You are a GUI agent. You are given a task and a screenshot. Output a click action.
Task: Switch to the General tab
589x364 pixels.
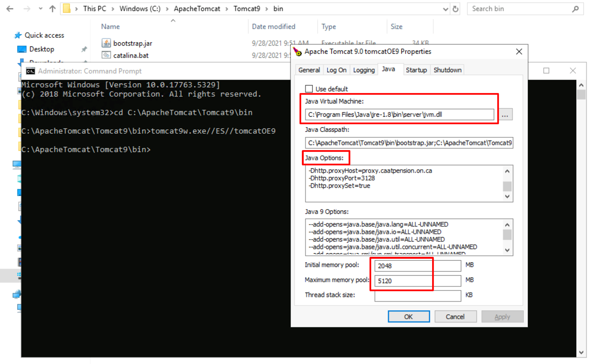click(x=309, y=70)
